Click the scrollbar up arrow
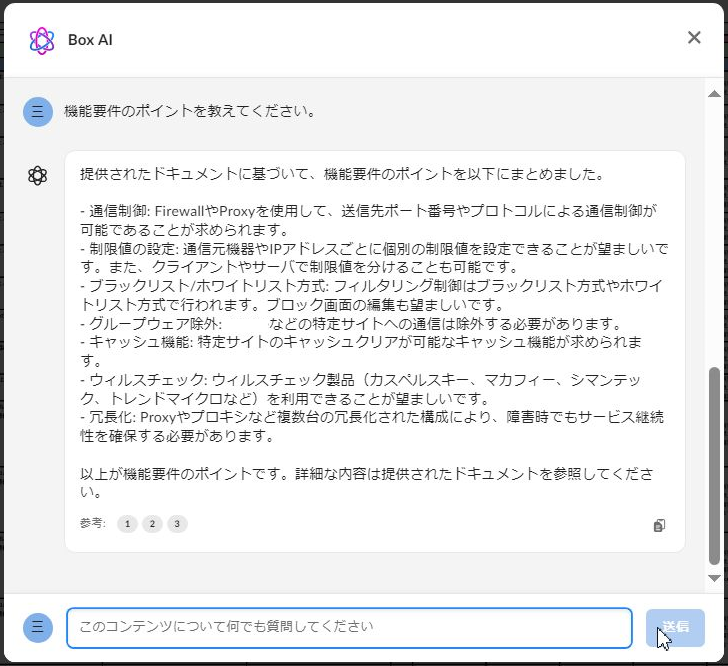The width and height of the screenshot is (728, 666). (714, 94)
